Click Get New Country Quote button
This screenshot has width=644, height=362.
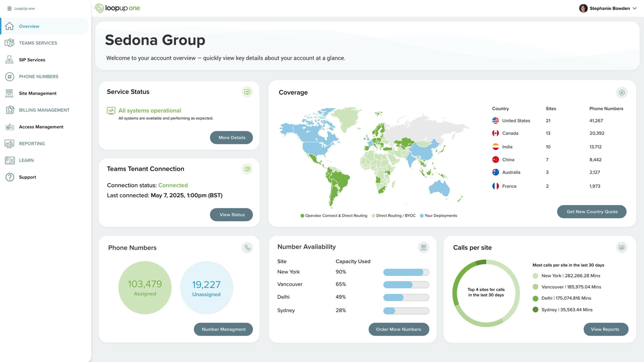tap(592, 212)
